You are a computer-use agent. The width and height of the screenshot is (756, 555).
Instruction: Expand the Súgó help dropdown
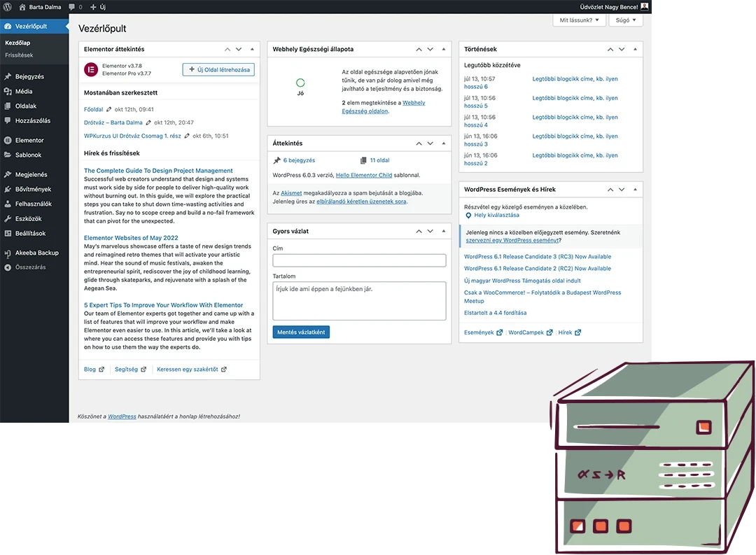pyautogui.click(x=626, y=20)
